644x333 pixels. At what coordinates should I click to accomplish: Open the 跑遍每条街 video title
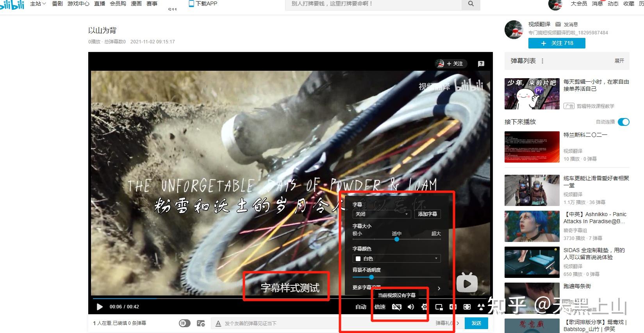(x=577, y=286)
